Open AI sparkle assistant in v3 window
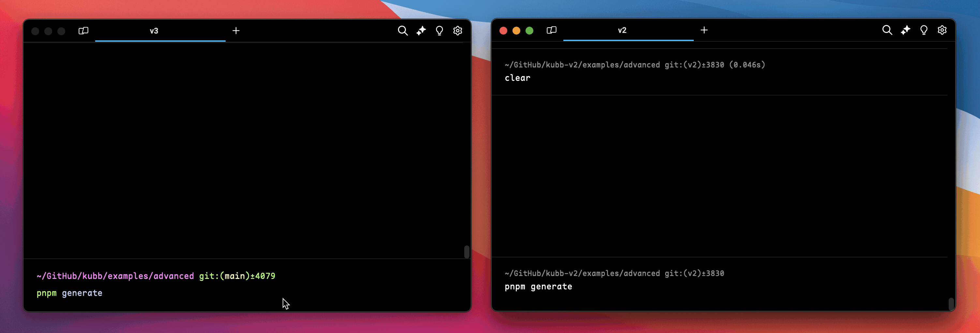Screen dimensions: 980x333 pyautogui.click(x=421, y=31)
